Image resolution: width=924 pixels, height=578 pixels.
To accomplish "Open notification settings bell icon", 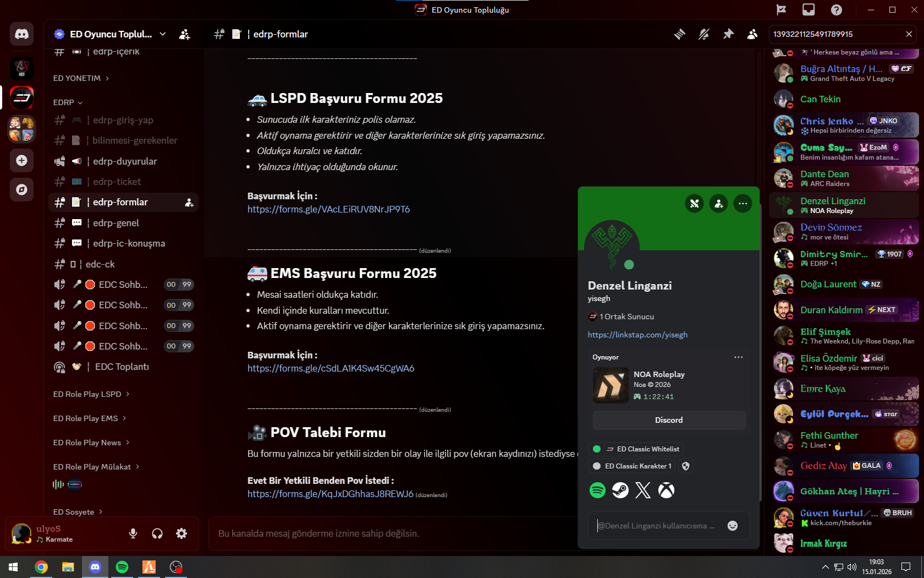I will click(x=704, y=34).
